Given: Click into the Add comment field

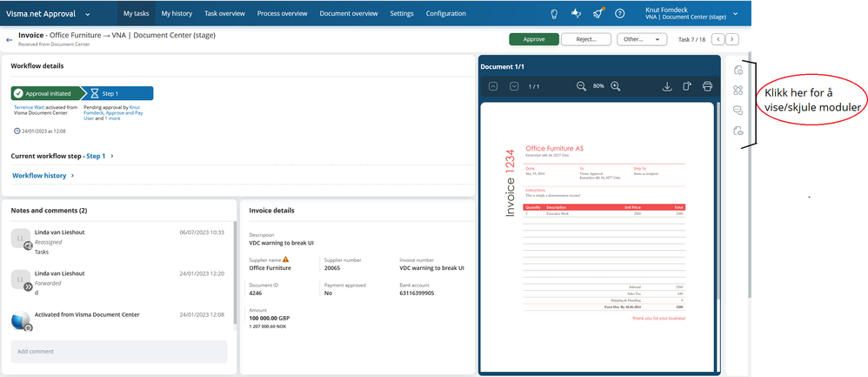Looking at the screenshot, I should 119,352.
